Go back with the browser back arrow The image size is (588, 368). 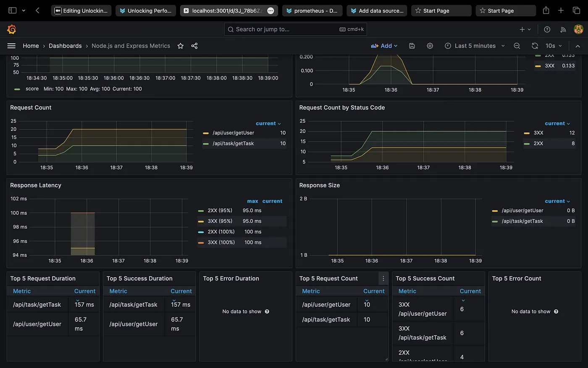37,11
